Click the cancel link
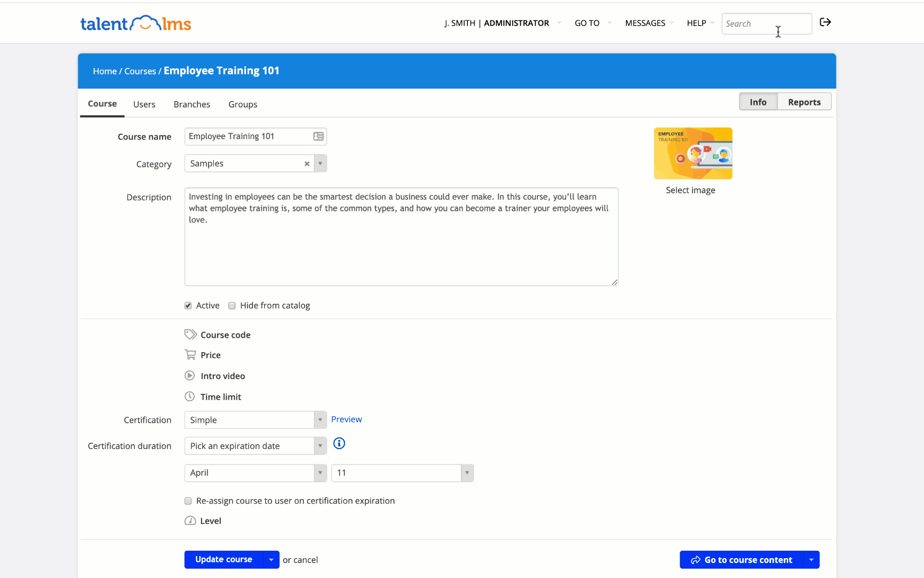Screen dimensions: 924x578 click(x=306, y=560)
